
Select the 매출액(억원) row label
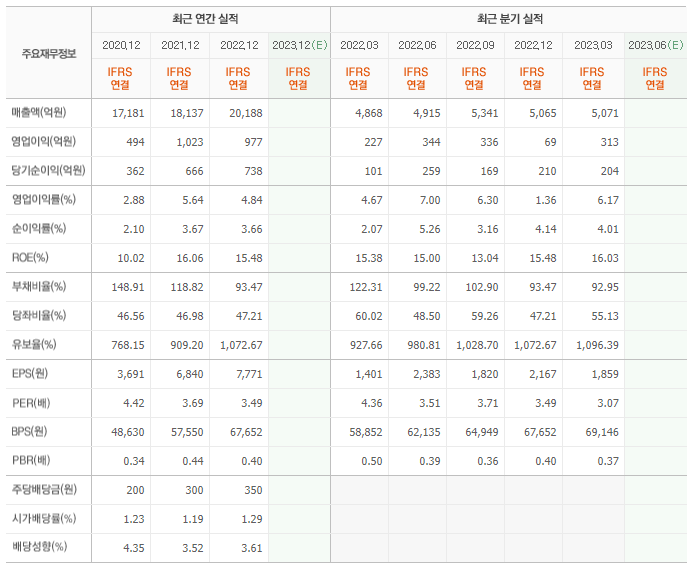[x=39, y=113]
